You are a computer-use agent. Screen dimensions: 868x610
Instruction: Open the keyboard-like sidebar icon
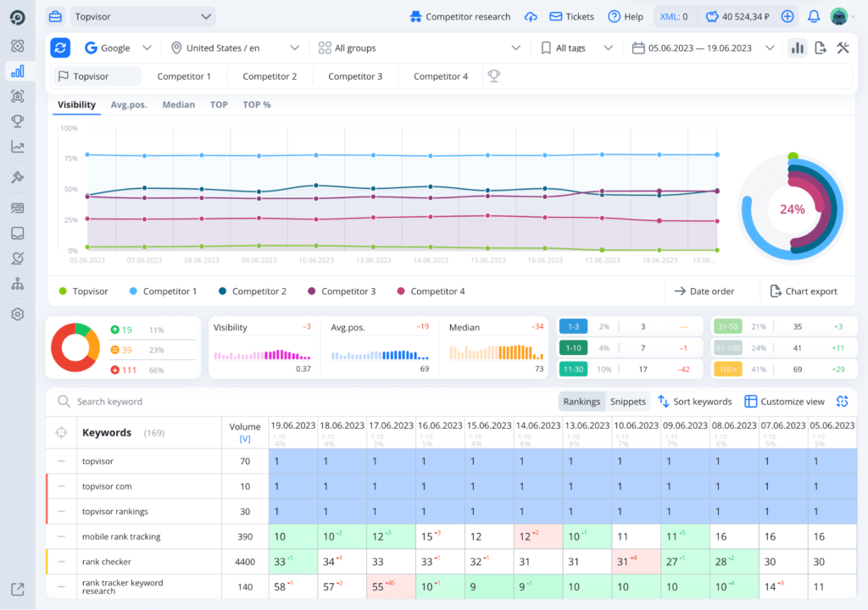[x=17, y=208]
